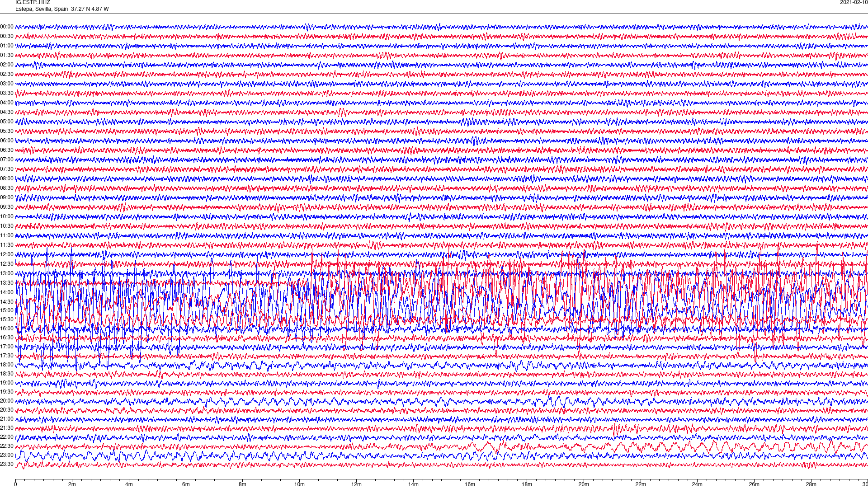The width and height of the screenshot is (868, 488).
Task: Select the 08:00 time row label
Action: click(x=7, y=178)
